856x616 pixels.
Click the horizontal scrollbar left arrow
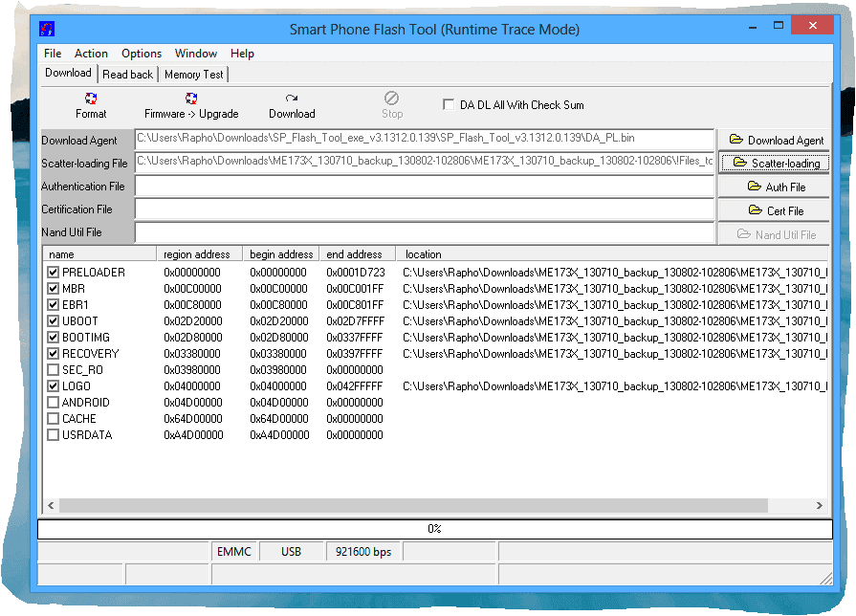pyautogui.click(x=51, y=505)
